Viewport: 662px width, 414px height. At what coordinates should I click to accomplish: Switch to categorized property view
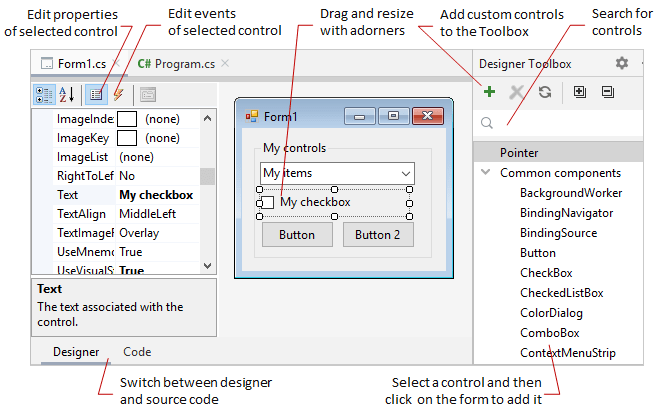click(44, 94)
